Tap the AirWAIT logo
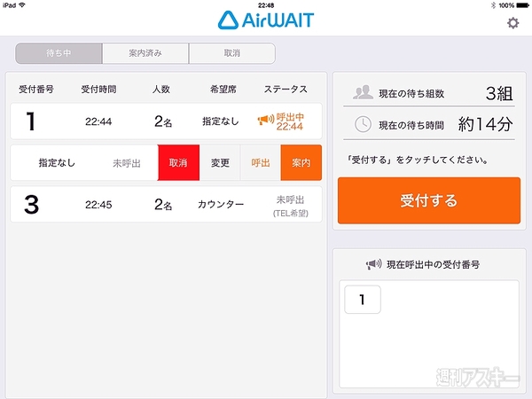532x399 pixels. click(266, 20)
